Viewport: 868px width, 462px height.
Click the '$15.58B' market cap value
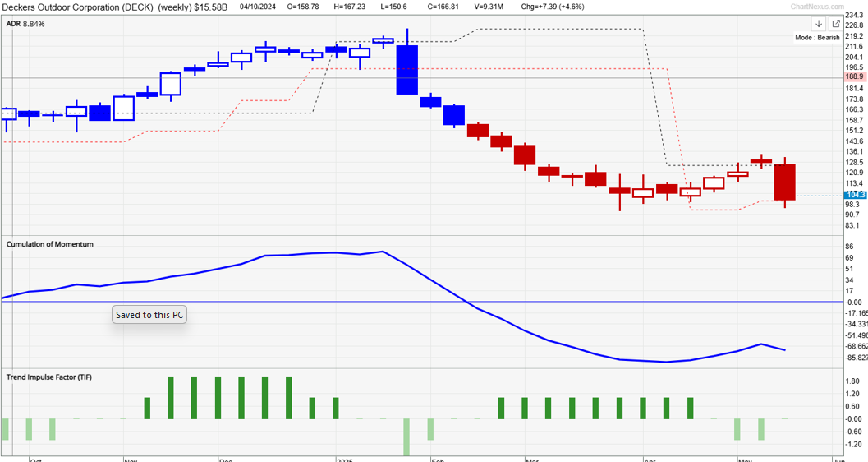pyautogui.click(x=210, y=7)
